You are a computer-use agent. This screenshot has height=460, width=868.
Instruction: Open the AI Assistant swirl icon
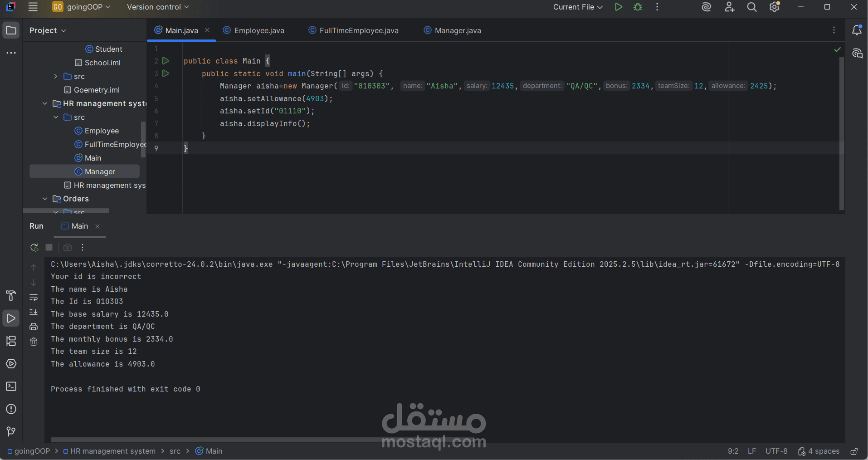pyautogui.click(x=706, y=7)
